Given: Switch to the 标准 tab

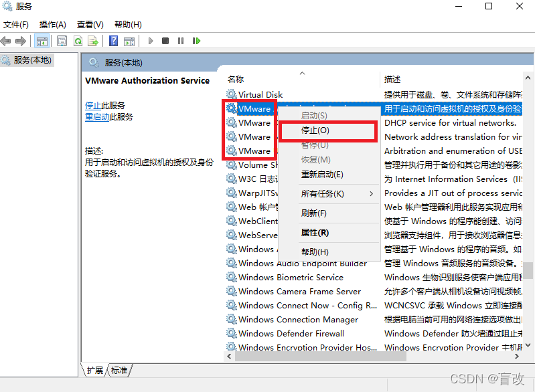Looking at the screenshot, I should click(x=119, y=370).
